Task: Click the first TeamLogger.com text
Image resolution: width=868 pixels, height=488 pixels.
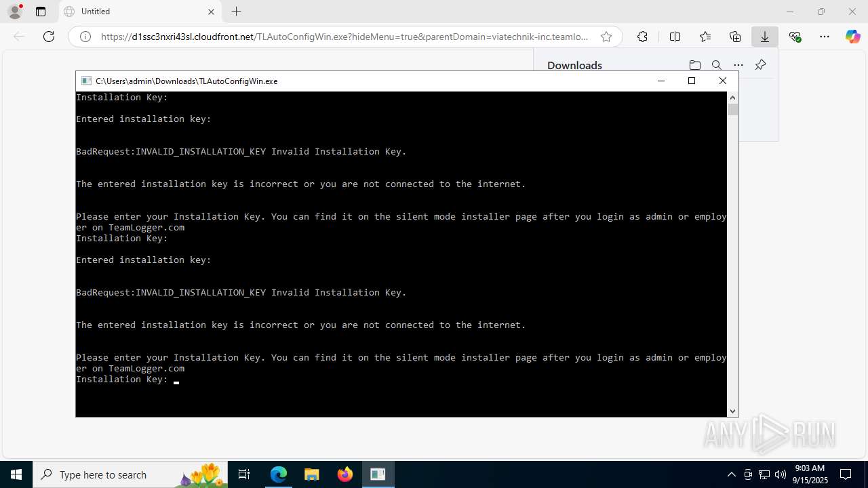Action: pyautogui.click(x=146, y=228)
